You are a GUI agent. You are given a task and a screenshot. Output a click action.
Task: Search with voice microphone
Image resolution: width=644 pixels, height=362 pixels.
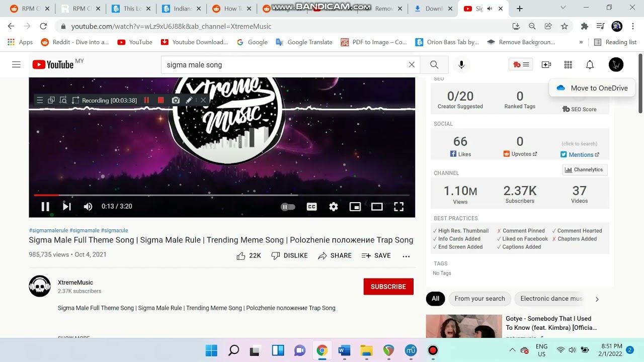click(461, 64)
